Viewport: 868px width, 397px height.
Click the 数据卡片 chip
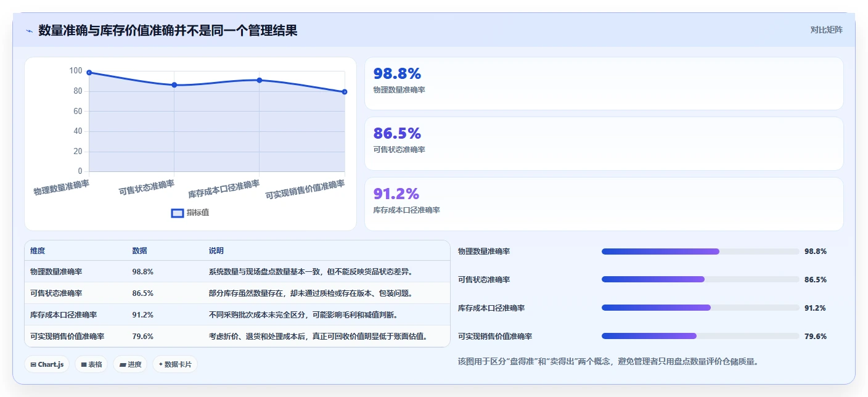[x=175, y=364]
